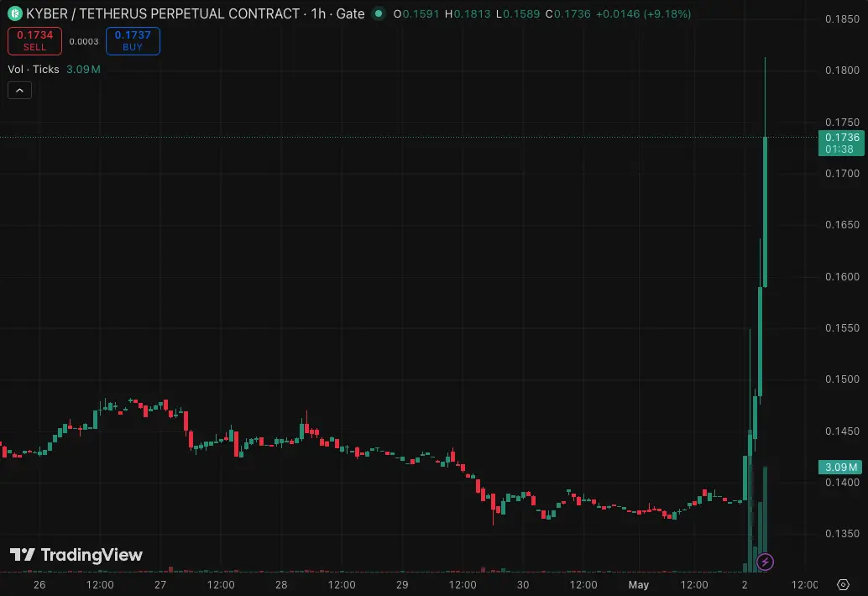Click the May date label on time axis
This screenshot has width=868, height=596.
(x=638, y=584)
